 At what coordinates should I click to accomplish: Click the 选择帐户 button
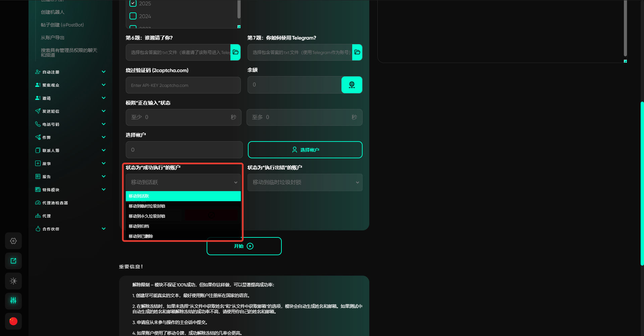305,150
